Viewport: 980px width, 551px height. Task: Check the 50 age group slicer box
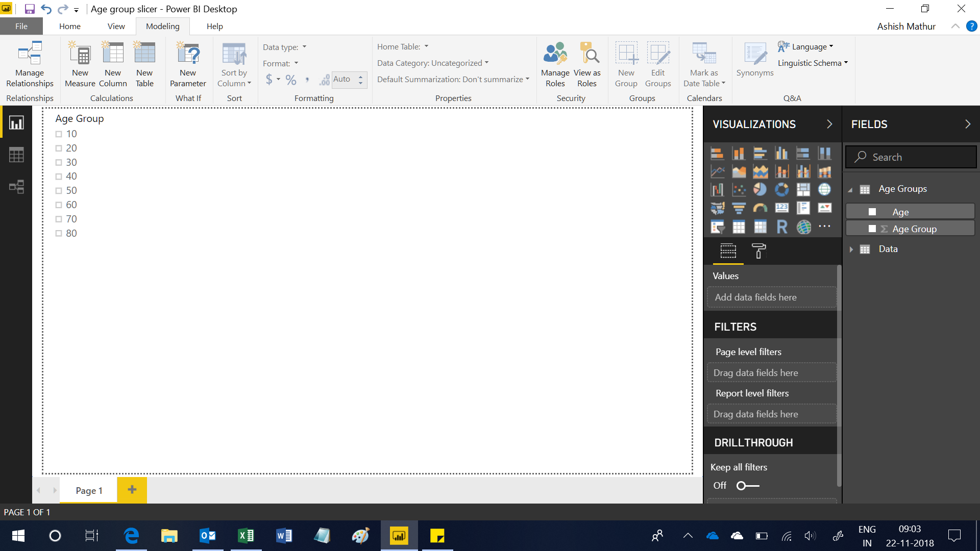59,191
